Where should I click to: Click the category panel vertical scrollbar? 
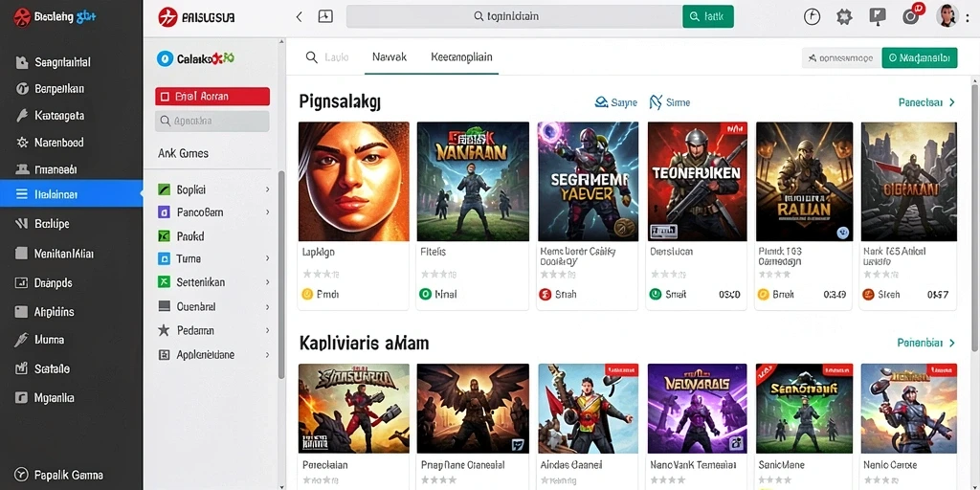coord(281,275)
